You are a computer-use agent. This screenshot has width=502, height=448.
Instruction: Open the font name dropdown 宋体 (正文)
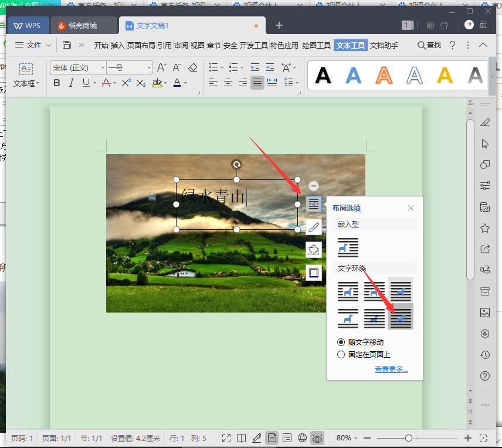click(x=103, y=68)
